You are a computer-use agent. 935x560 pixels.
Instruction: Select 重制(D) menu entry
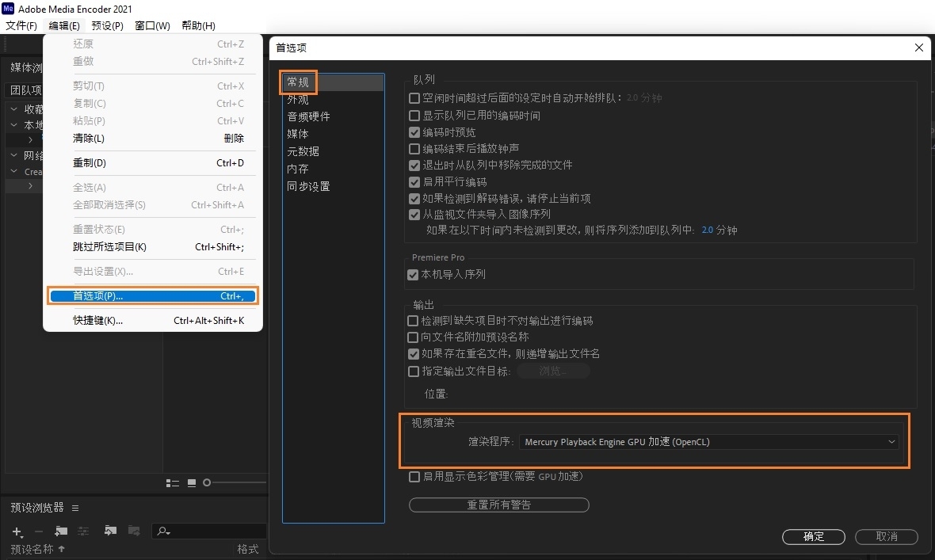[x=153, y=163]
